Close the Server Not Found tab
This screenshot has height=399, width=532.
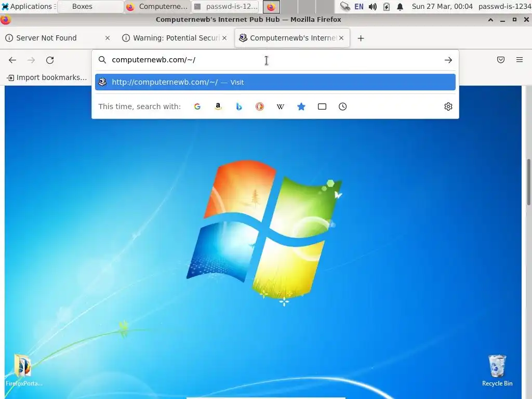pyautogui.click(x=108, y=38)
